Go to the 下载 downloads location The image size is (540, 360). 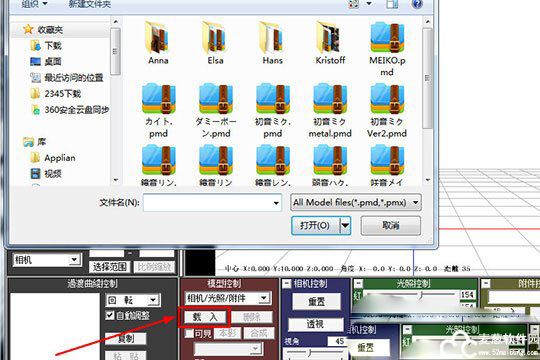click(x=46, y=45)
